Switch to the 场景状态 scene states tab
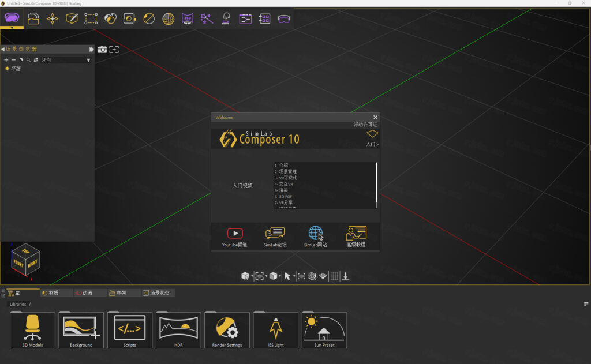 [x=158, y=293]
